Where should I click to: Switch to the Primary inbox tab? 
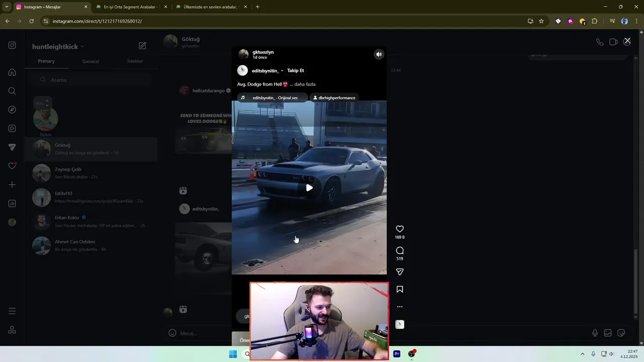46,61
